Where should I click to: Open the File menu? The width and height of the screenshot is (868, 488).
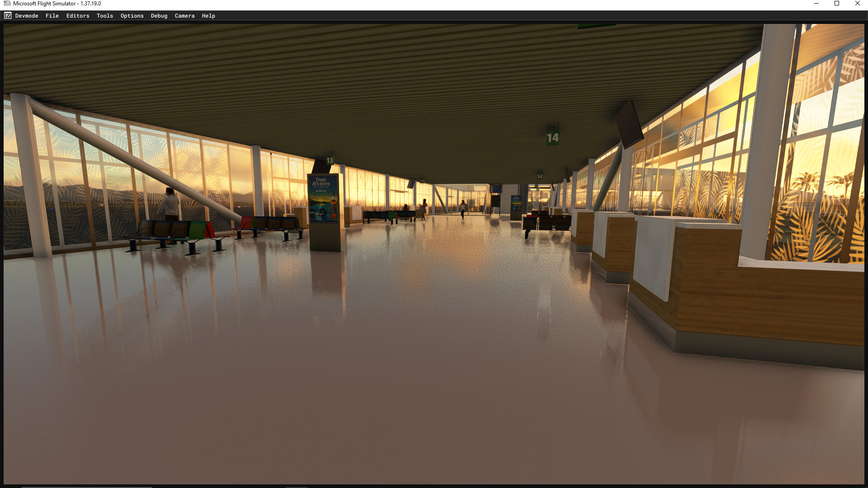pyautogui.click(x=52, y=16)
